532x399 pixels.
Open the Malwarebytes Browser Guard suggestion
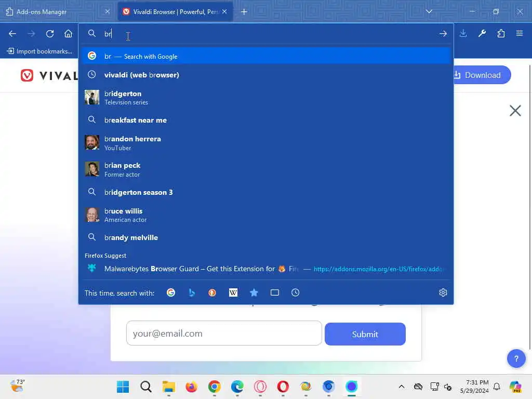[266, 269]
